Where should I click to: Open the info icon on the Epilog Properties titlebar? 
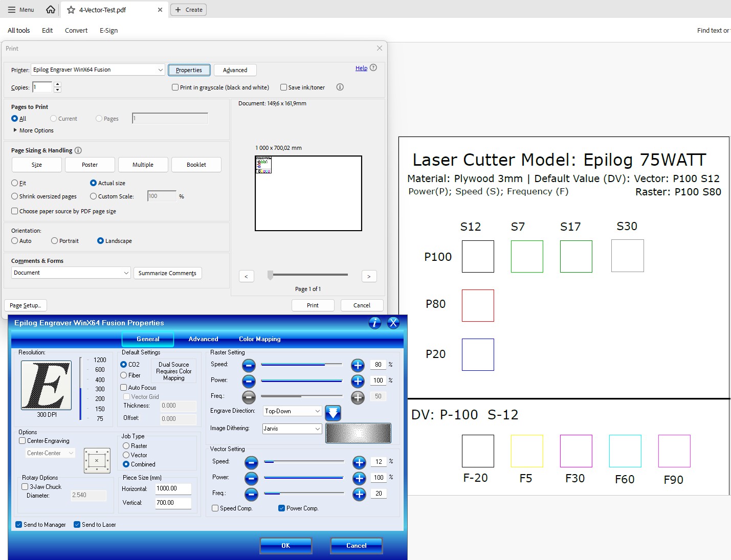[x=374, y=323]
